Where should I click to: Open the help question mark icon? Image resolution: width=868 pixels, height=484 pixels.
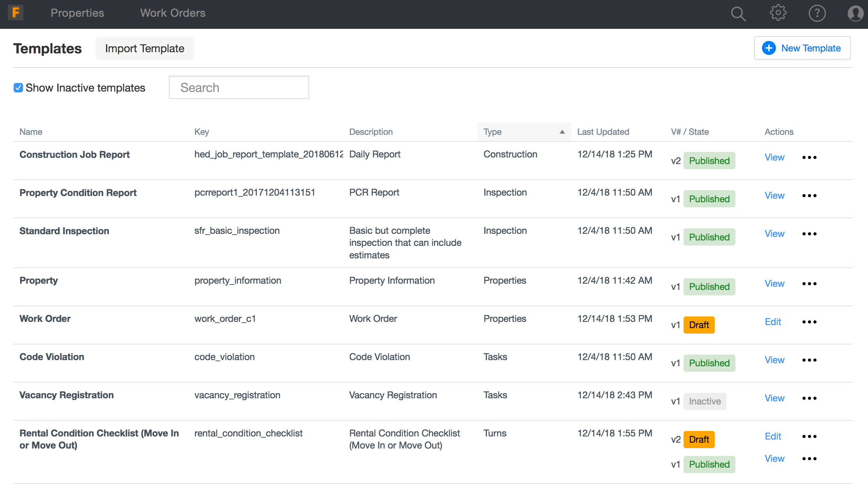tap(817, 13)
